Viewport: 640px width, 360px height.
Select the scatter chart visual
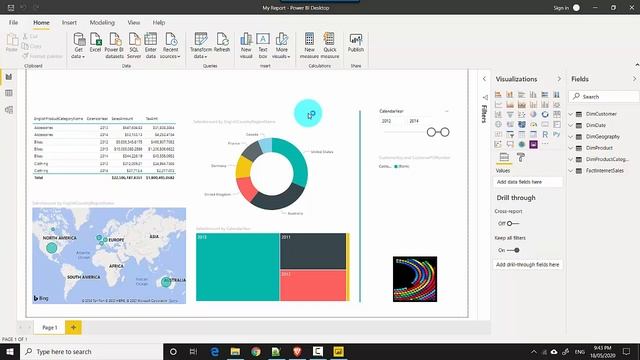[x=522, y=114]
